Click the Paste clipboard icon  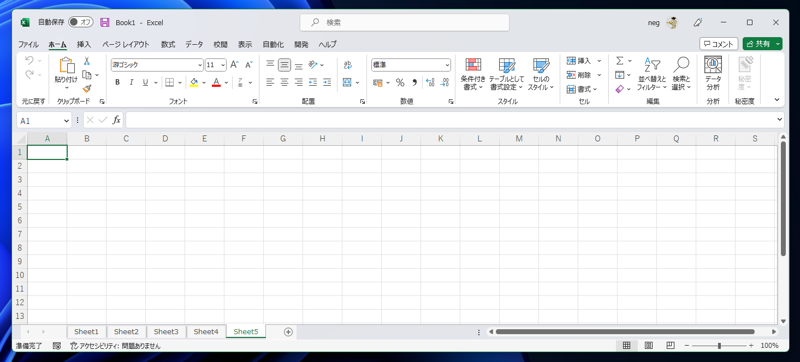(x=66, y=66)
